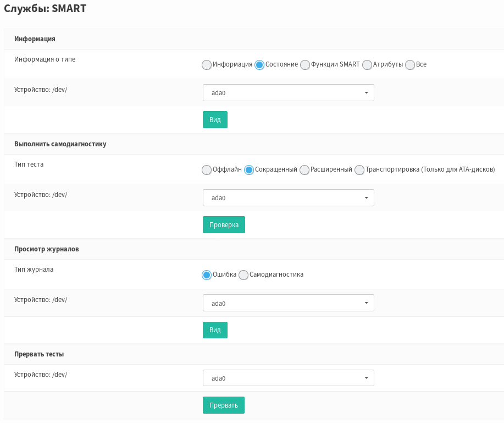
Task: Choose the Функции SMART radio button
Action: pos(305,65)
